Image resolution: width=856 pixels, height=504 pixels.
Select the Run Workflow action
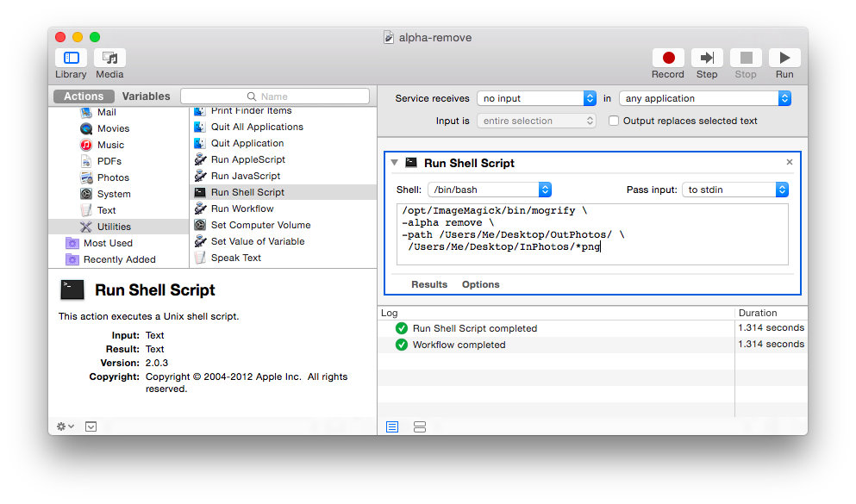coord(242,208)
